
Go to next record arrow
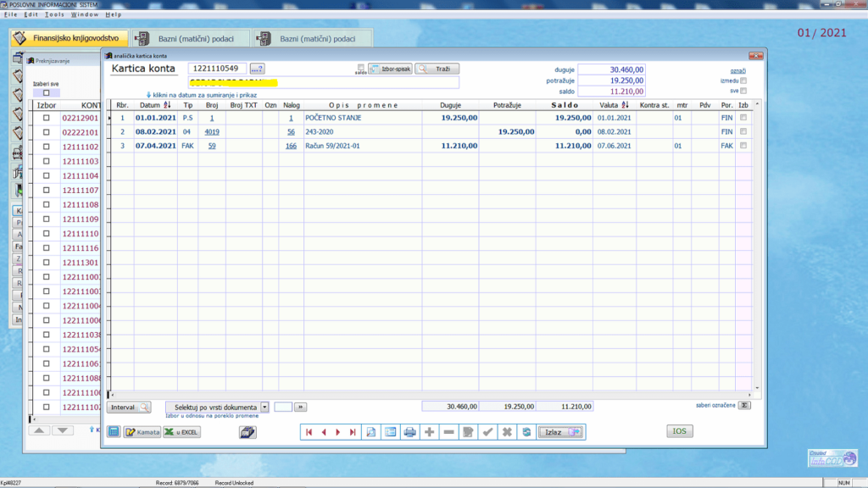point(337,432)
